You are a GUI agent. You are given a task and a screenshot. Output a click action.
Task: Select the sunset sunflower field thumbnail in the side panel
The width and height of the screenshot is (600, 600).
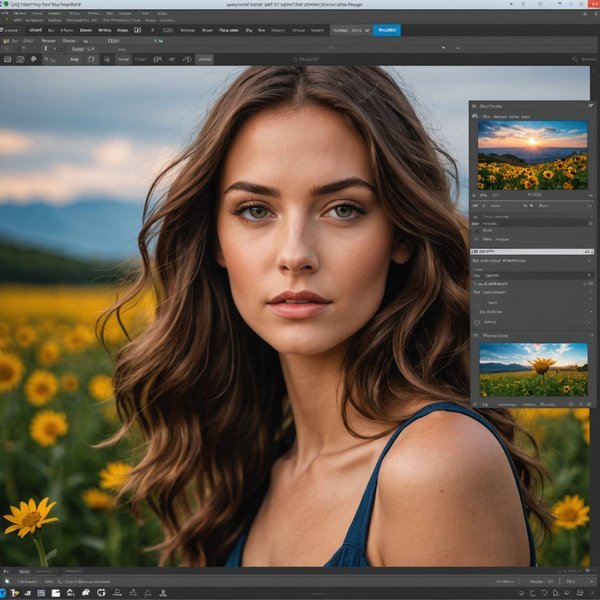coord(533,155)
